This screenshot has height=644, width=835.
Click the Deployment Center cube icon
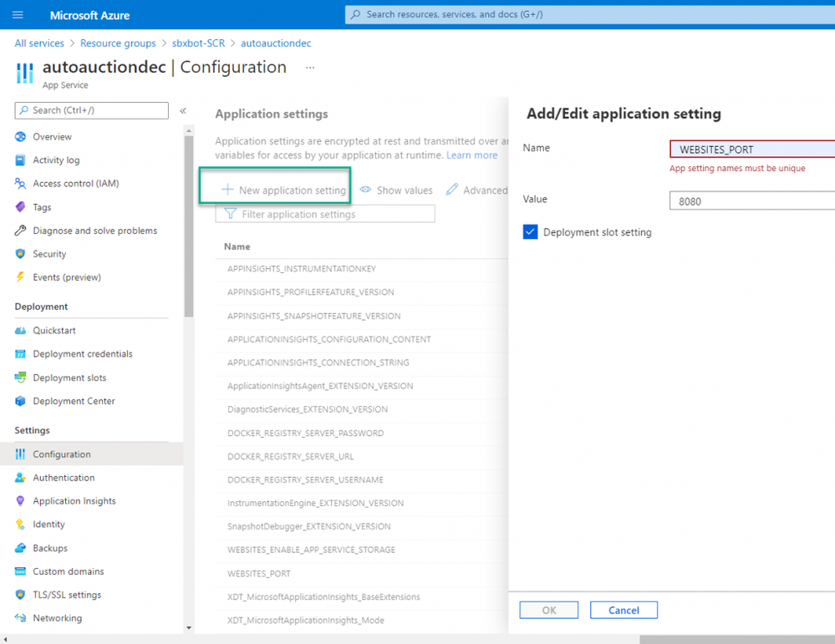click(20, 401)
